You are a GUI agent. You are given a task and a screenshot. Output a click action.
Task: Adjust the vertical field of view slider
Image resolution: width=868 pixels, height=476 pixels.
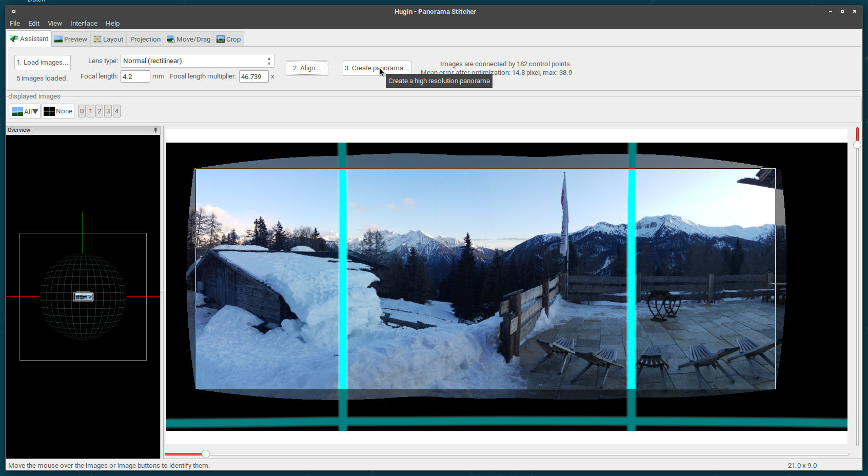(x=857, y=287)
